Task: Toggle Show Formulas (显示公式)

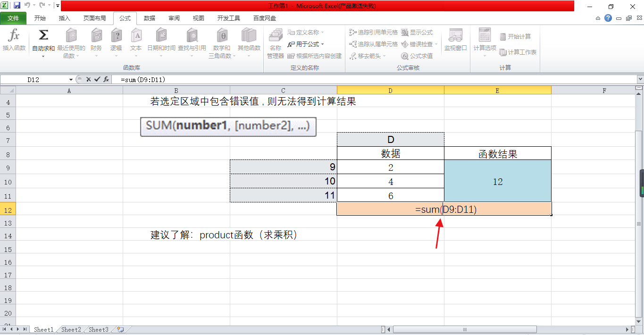Action: click(417, 32)
